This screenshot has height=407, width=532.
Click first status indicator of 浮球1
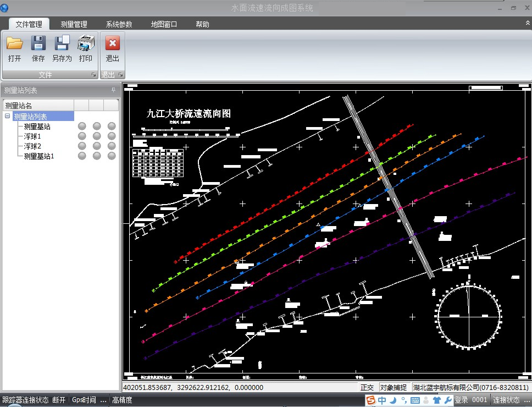tap(82, 136)
